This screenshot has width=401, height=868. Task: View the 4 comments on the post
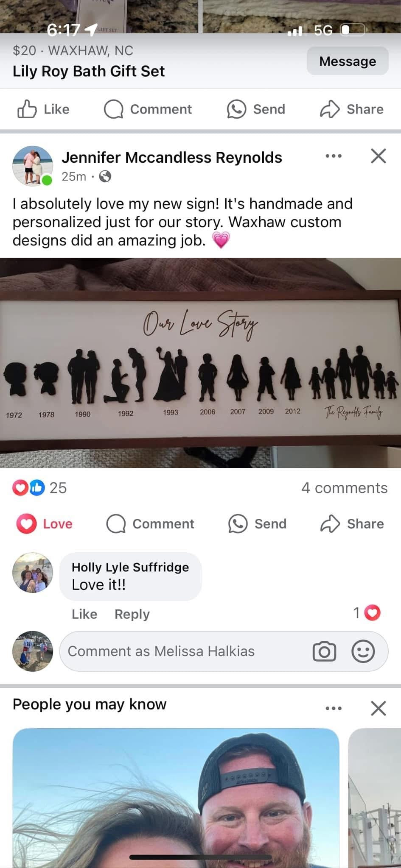(x=344, y=488)
